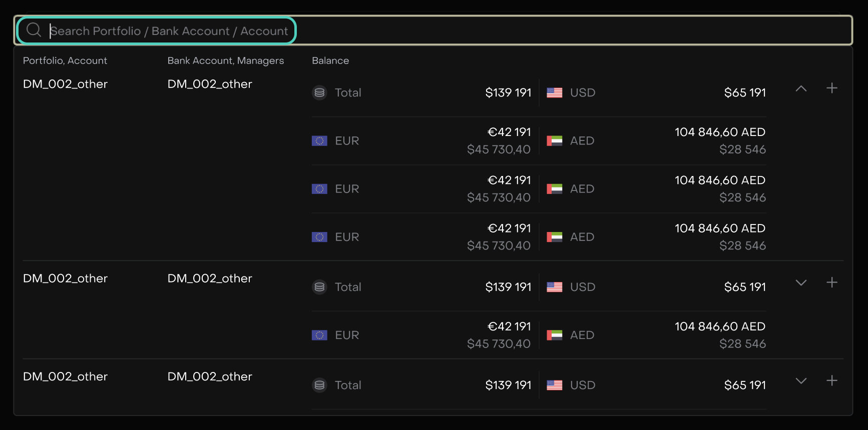
Task: Collapse the first DM_002_other portfolio using its chevron
Action: (801, 88)
